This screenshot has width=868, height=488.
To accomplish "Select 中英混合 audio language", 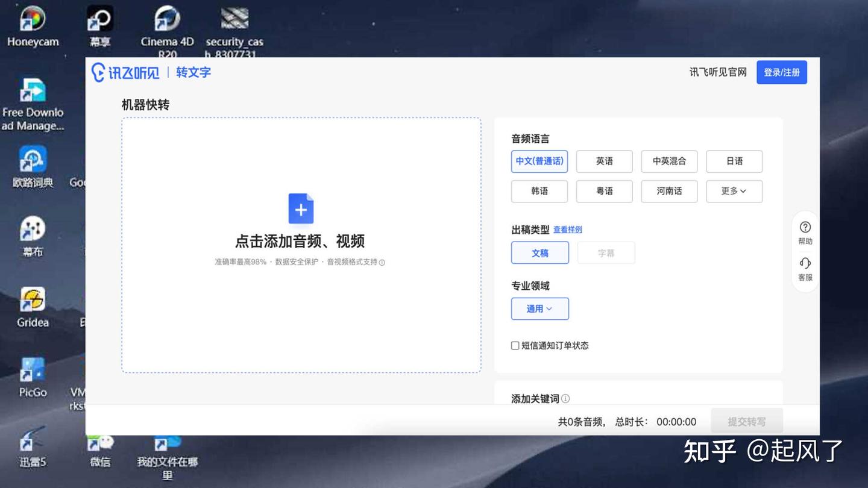I will click(670, 161).
